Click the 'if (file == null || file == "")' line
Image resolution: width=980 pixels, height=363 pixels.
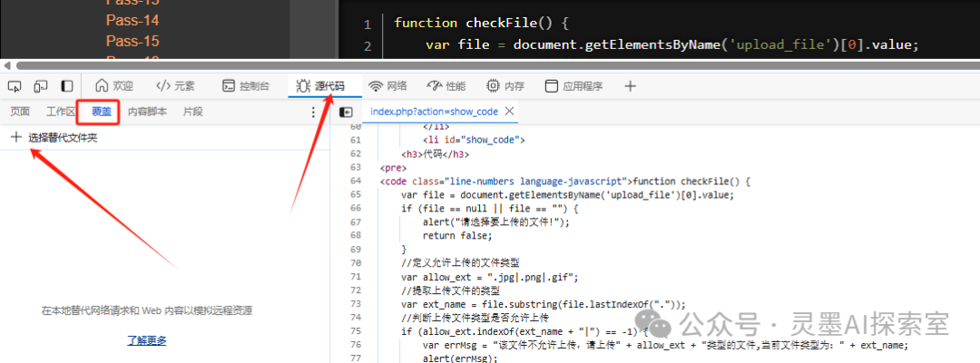coord(491,208)
